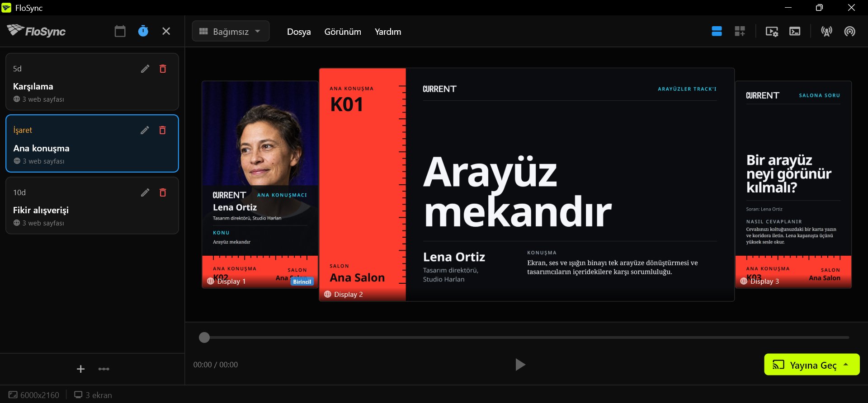This screenshot has height=403, width=868.
Task: Click the broadcast antenna tower icon
Action: [826, 31]
